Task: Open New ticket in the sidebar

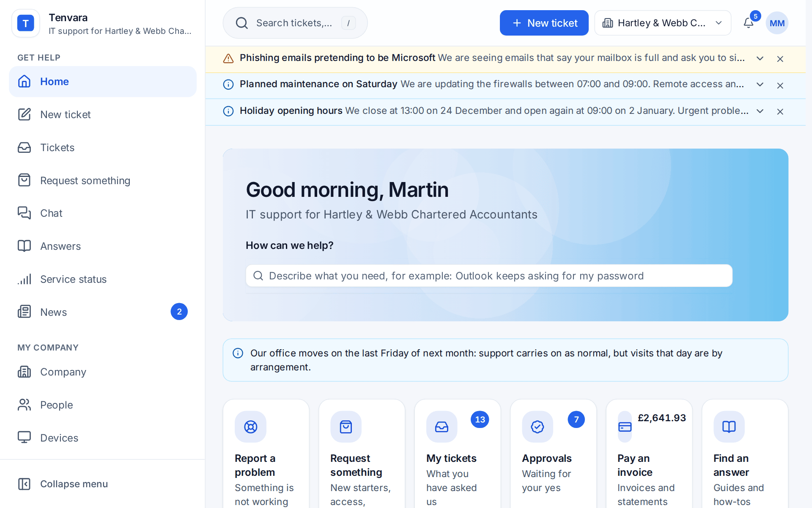Action: [x=103, y=114]
